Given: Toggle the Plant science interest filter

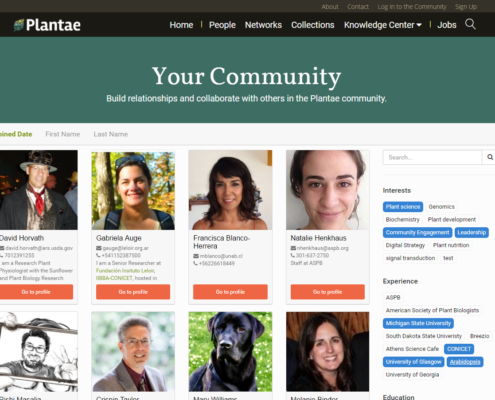Looking at the screenshot, I should [x=403, y=207].
